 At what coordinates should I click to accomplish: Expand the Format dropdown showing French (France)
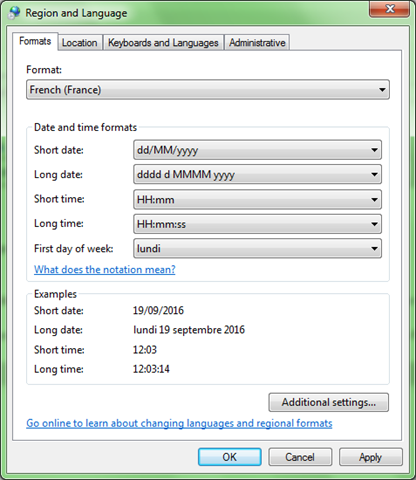click(208, 90)
